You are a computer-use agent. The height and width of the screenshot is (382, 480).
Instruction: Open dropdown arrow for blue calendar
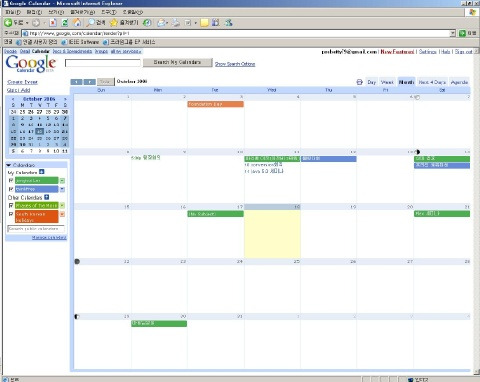pos(62,189)
